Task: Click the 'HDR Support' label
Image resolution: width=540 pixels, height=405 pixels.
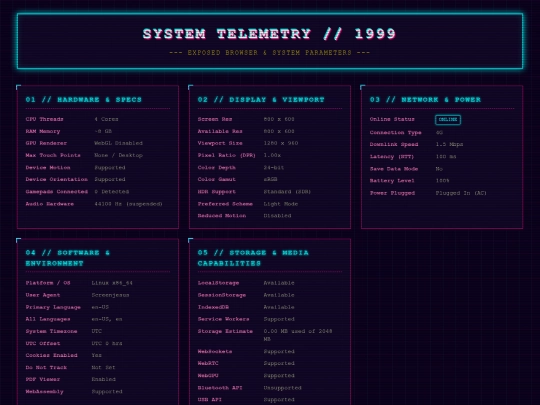Action: tap(217, 191)
